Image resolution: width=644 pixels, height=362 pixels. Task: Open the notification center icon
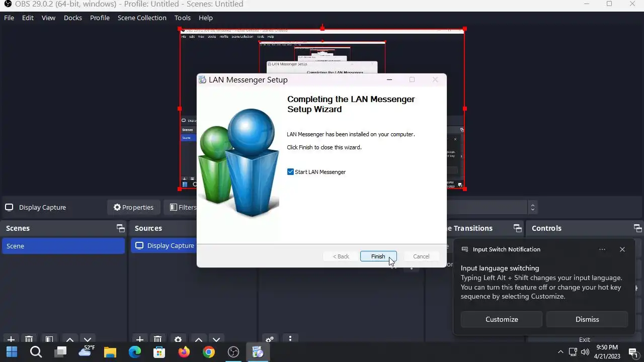pyautogui.click(x=633, y=352)
